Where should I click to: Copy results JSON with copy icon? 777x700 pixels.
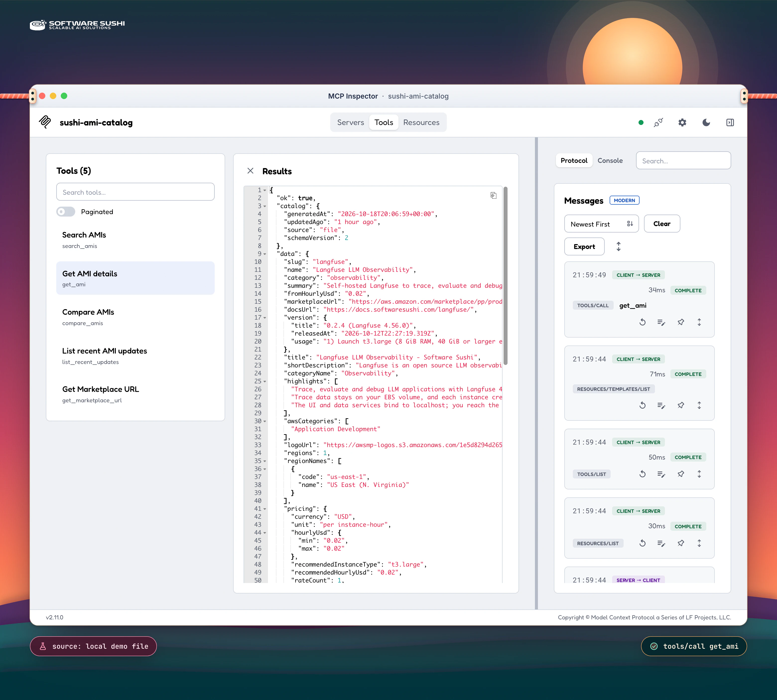click(x=493, y=195)
